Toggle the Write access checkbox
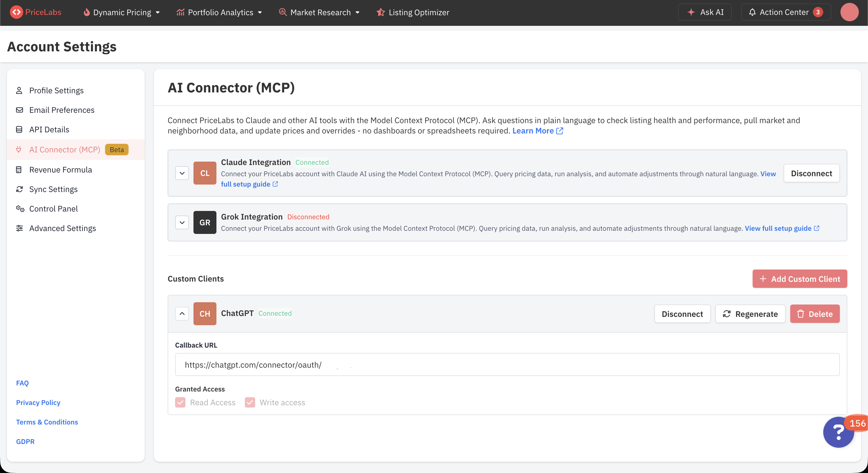 [250, 402]
